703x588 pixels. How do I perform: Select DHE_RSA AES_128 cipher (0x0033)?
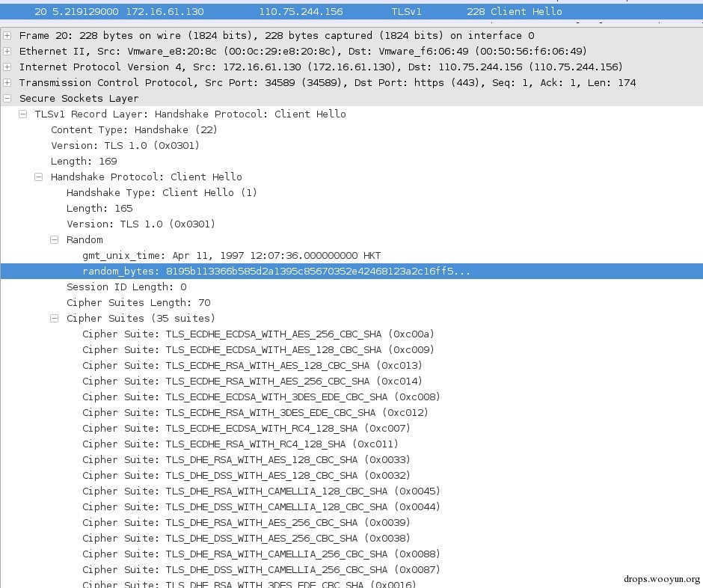(246, 459)
